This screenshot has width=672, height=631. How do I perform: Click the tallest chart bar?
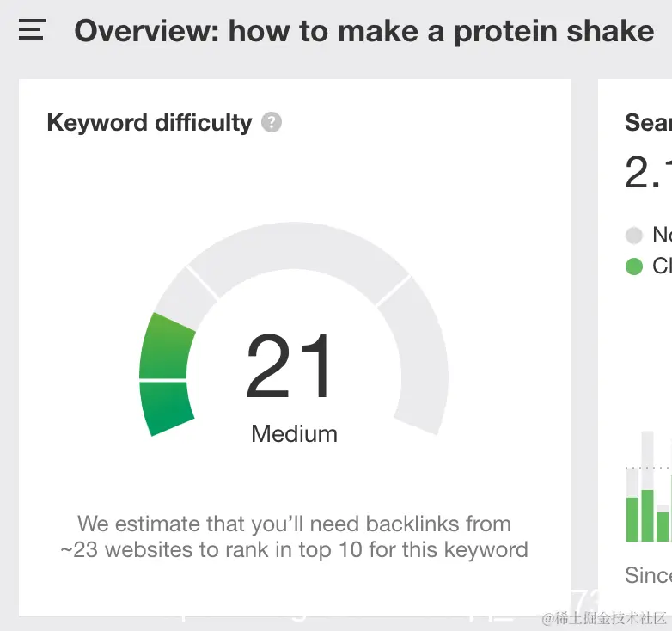click(x=647, y=487)
